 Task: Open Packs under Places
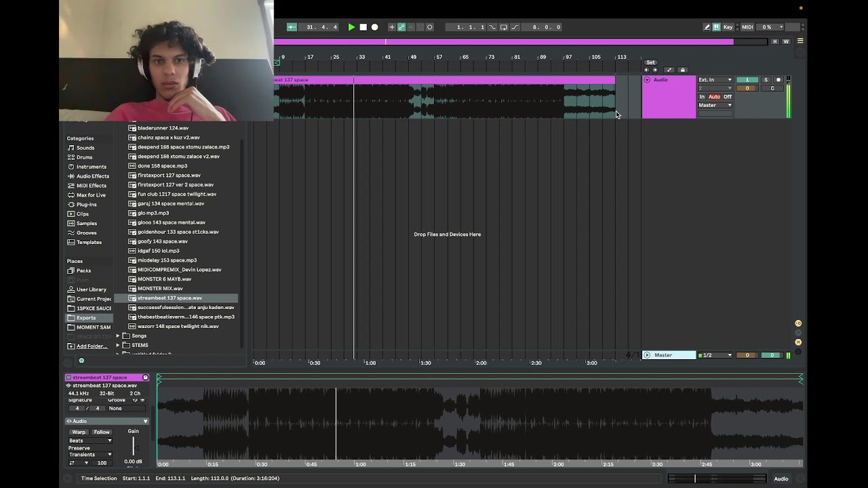coord(83,270)
